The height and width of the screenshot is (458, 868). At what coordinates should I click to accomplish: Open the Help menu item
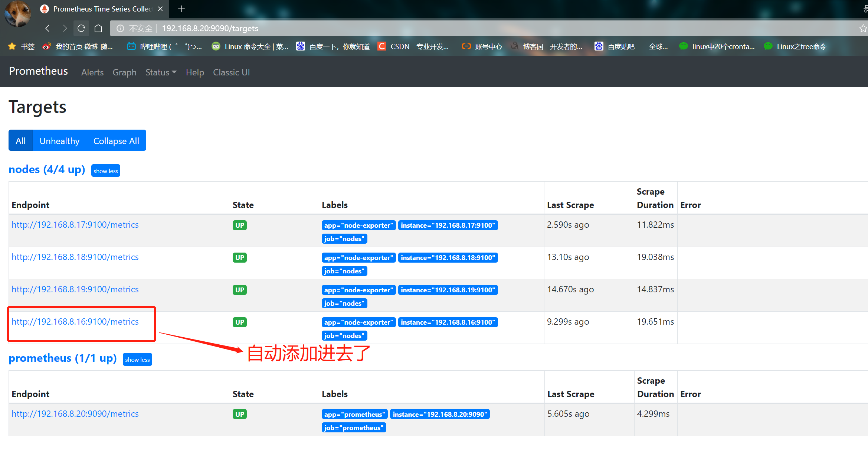(x=195, y=72)
